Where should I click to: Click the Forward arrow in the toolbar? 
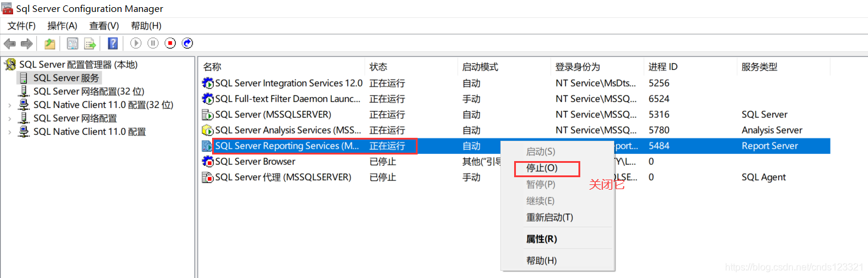coord(26,44)
